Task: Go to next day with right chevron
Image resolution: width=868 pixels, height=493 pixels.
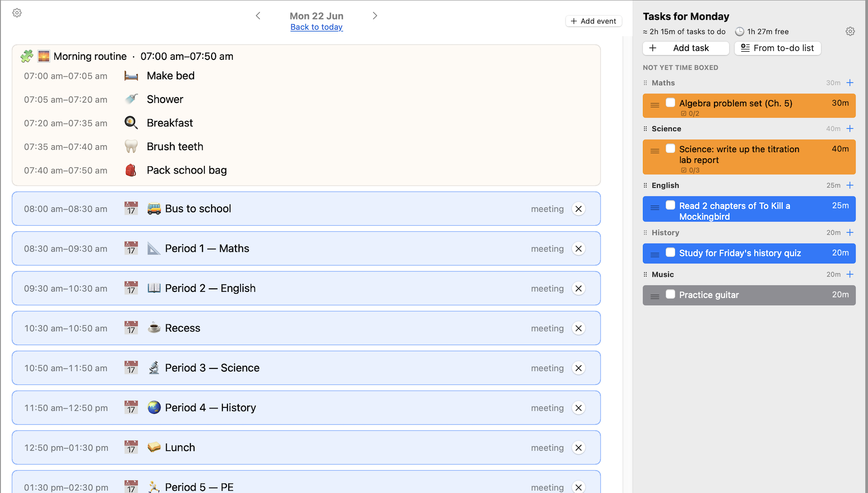Action: coord(375,16)
